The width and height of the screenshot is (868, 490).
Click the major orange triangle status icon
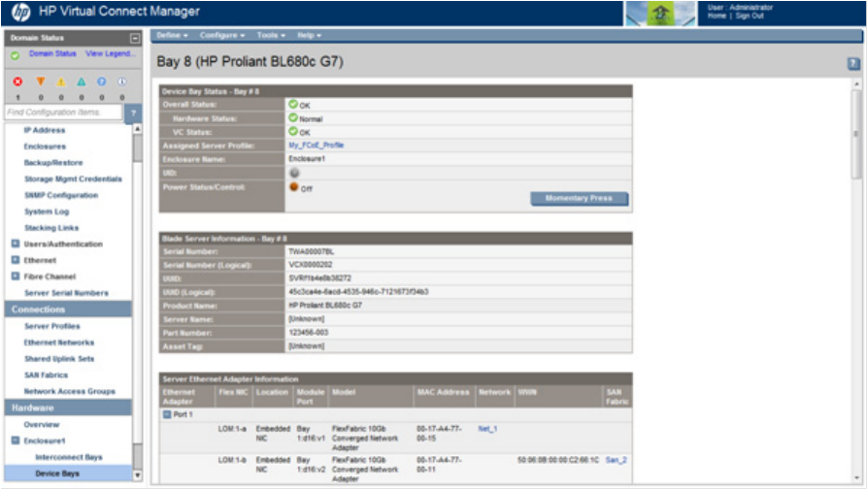[41, 82]
